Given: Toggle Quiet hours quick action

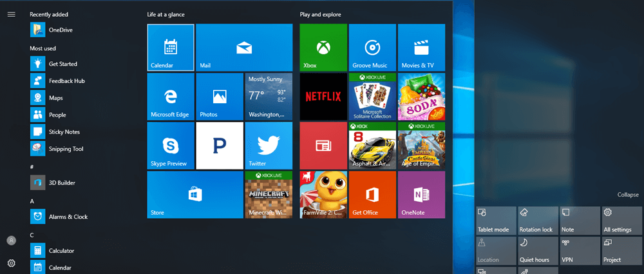Looking at the screenshot, I should [538, 251].
